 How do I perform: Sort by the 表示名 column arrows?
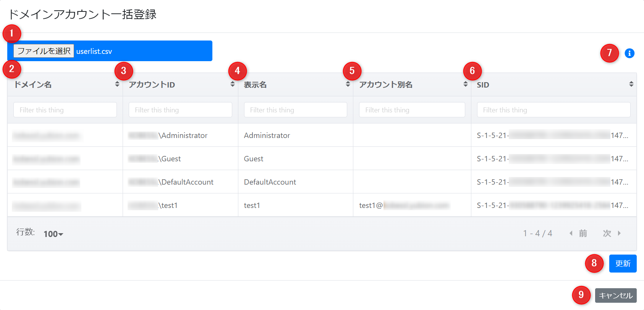tap(348, 84)
